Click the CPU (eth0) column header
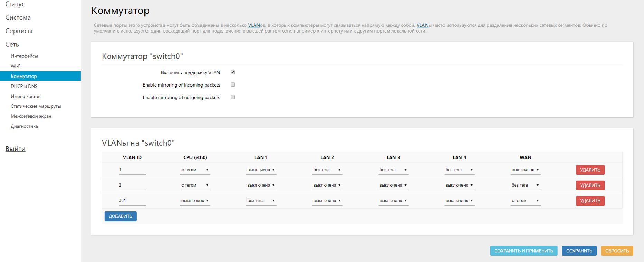The width and height of the screenshot is (644, 262). click(195, 157)
